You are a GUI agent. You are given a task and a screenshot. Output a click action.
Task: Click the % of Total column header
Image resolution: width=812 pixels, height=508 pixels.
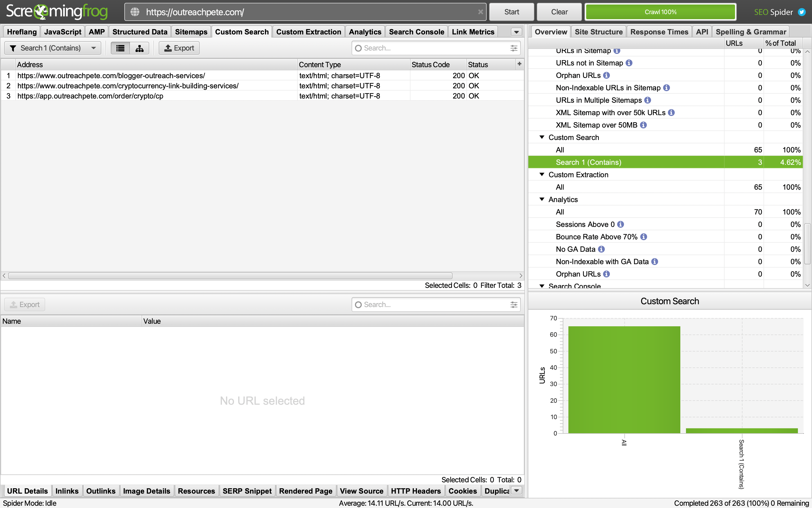pos(783,43)
